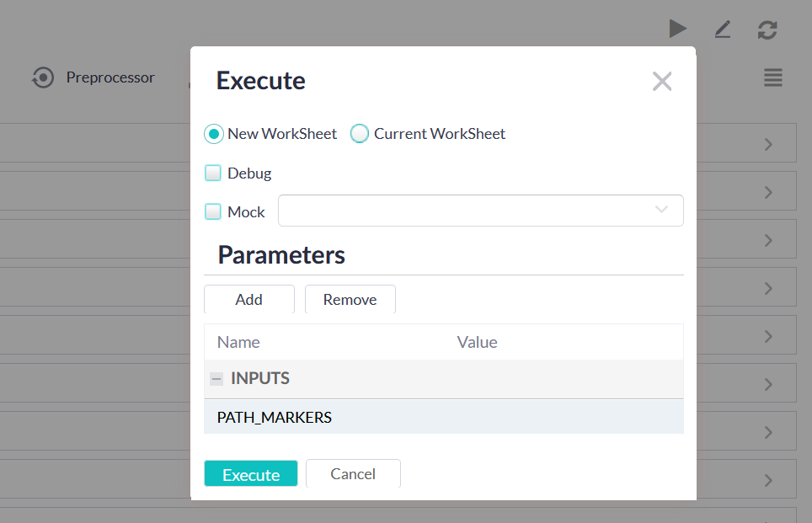Image resolution: width=812 pixels, height=523 pixels.
Task: Enable the Debug checkbox
Action: tap(214, 173)
